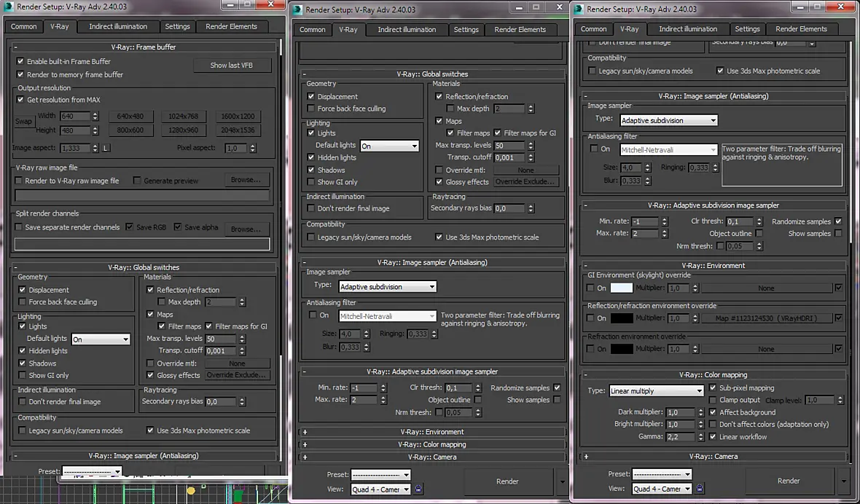
Task: Open Preset dropdown in middle window
Action: [380, 474]
